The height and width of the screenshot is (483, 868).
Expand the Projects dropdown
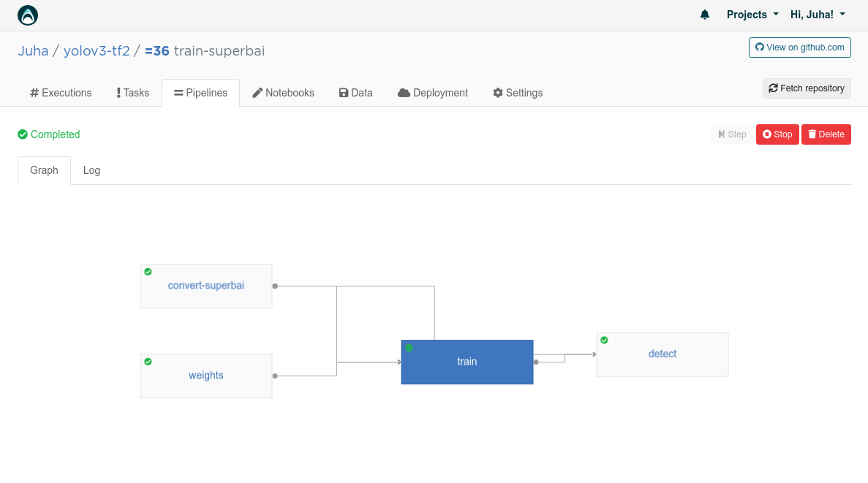pos(752,15)
